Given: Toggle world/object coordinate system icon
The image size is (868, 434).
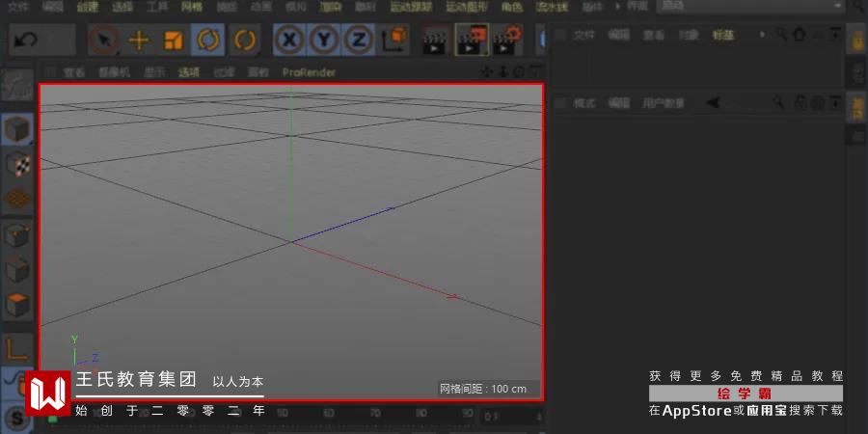Looking at the screenshot, I should click(394, 40).
